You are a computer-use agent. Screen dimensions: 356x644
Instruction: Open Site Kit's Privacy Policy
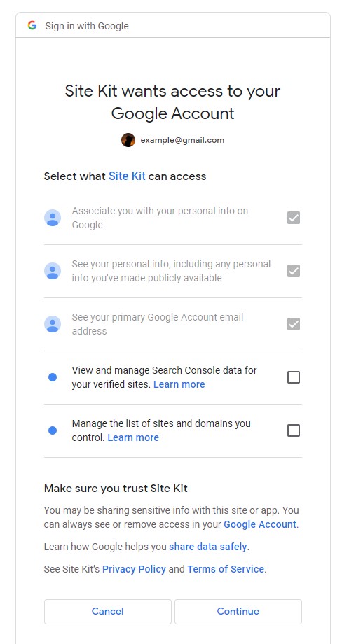click(x=134, y=569)
